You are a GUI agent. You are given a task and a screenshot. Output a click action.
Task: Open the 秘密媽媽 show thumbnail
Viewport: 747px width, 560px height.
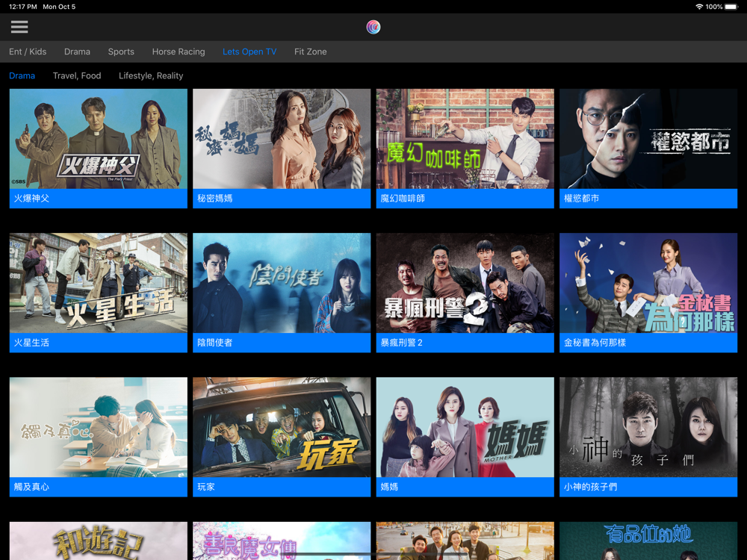point(282,139)
